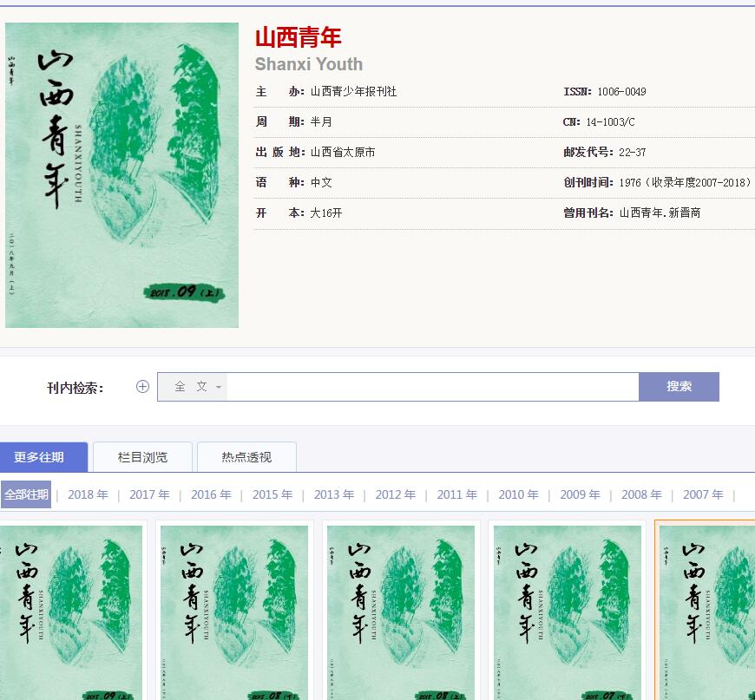Click the Shanxi Youth English title

[309, 64]
